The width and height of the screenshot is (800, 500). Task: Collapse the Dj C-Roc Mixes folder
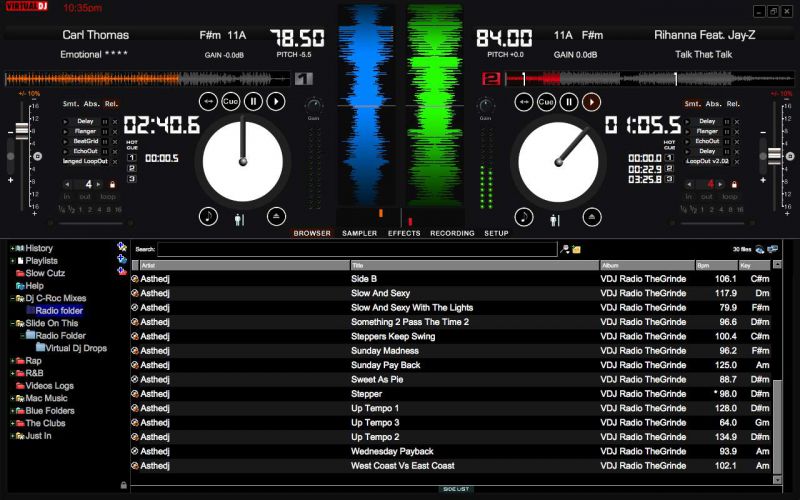tap(12, 298)
